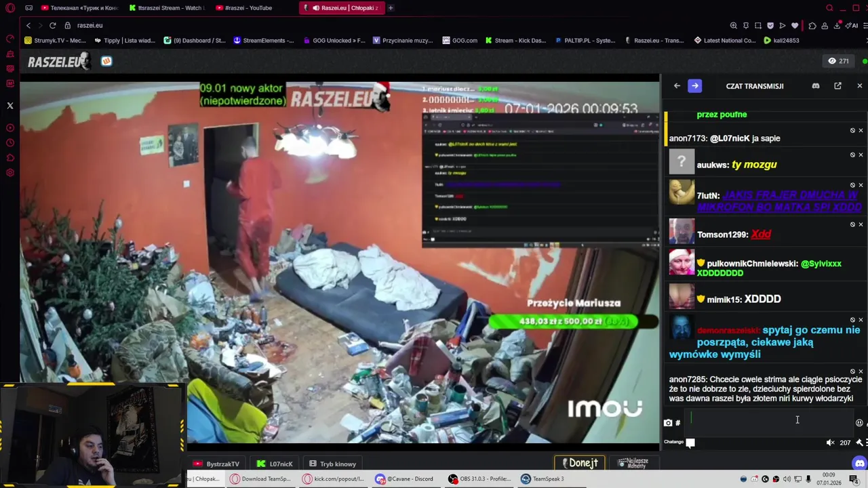This screenshot has height=488, width=868.
Task: Pop out the chat window
Action: click(837, 86)
